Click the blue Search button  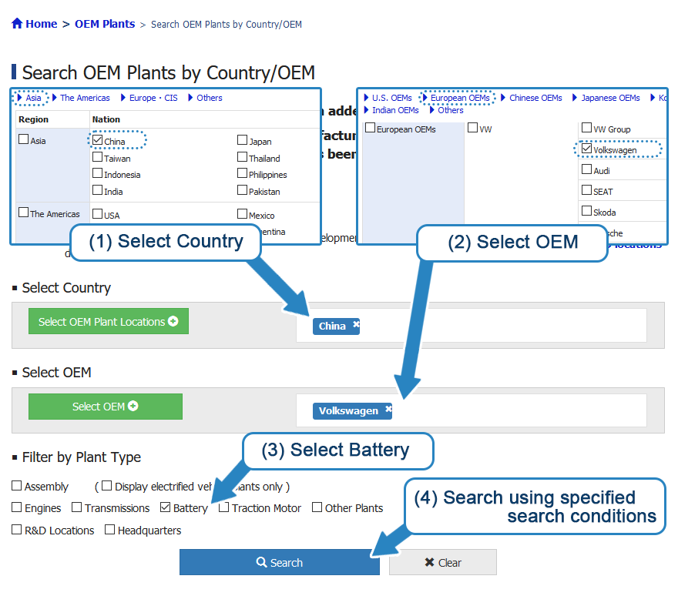click(x=280, y=562)
